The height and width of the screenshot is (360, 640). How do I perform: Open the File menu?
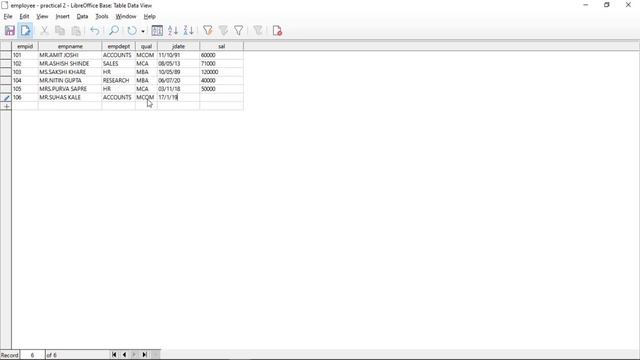coord(8,16)
